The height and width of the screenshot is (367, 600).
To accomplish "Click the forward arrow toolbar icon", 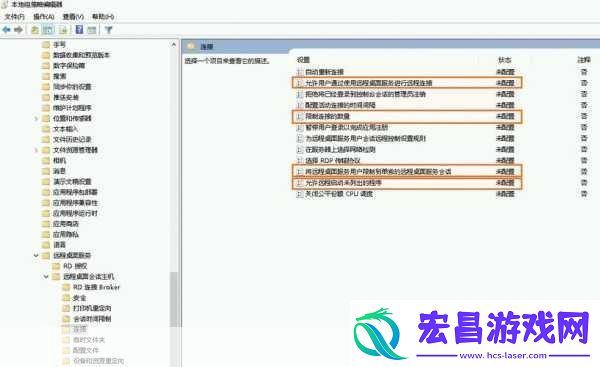I will point(18,29).
